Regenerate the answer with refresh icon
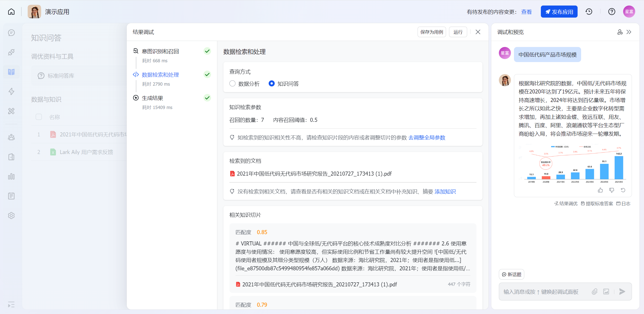This screenshot has height=314, width=644. tap(623, 190)
